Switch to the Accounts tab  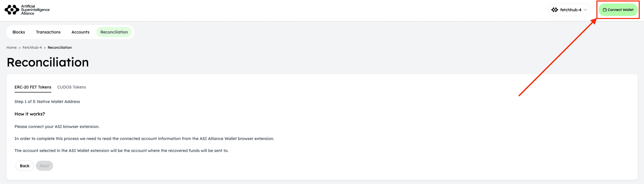(x=80, y=32)
